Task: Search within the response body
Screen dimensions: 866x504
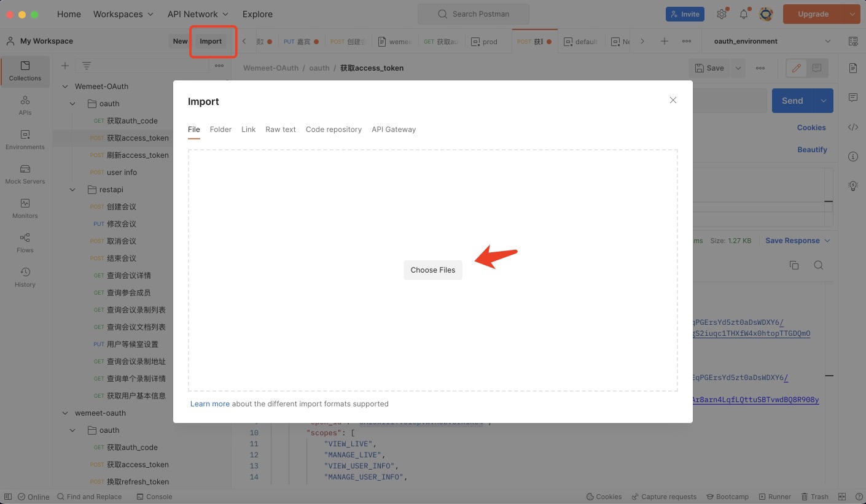Action: coord(818,265)
